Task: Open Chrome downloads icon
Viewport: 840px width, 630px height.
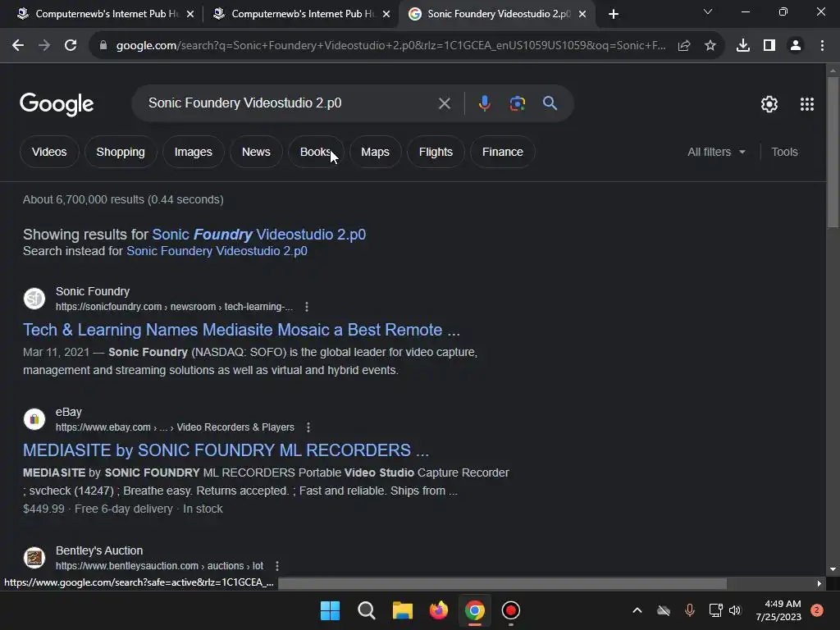Action: pos(743,46)
